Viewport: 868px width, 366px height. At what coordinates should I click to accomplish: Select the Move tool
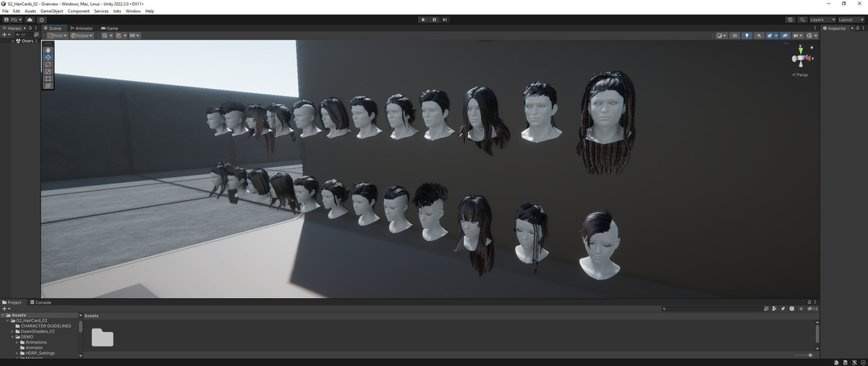[48, 56]
